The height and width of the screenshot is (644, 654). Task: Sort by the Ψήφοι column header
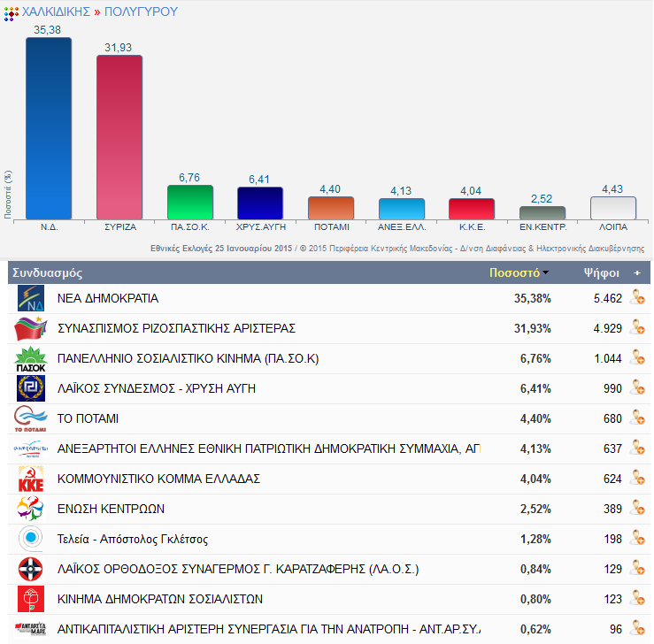[x=602, y=273]
